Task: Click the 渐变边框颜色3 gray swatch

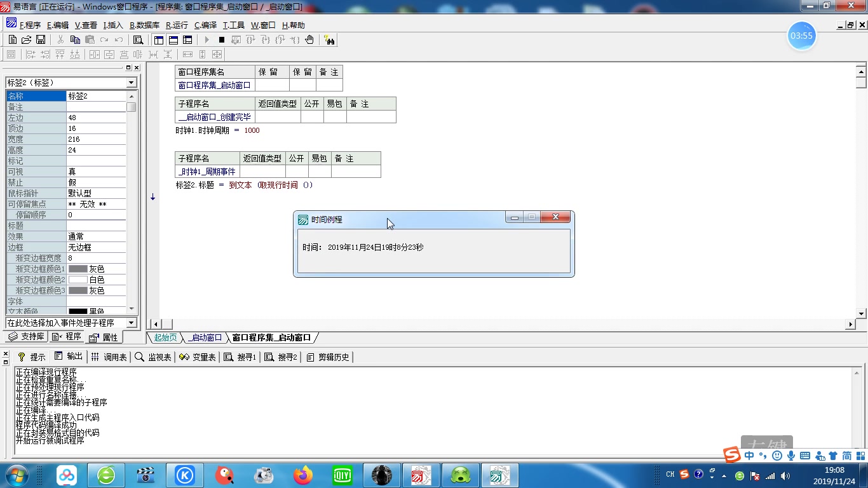Action: click(78, 290)
